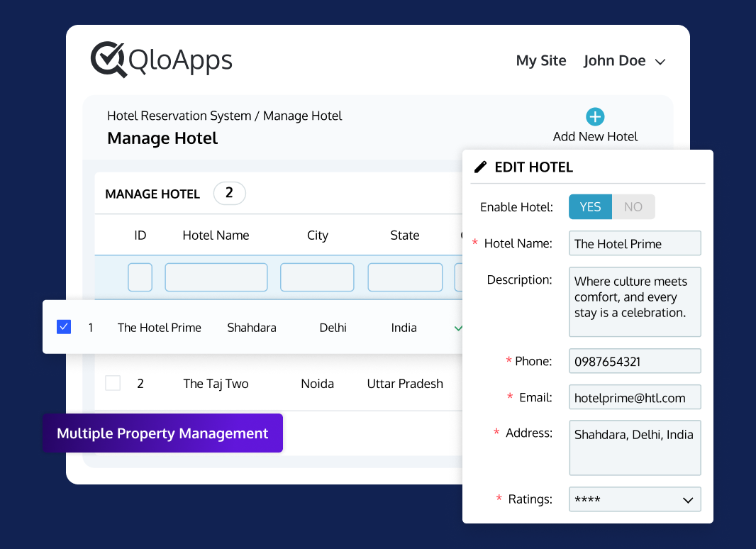Click the hotel count badge next to MANAGE HOTEL

[229, 193]
